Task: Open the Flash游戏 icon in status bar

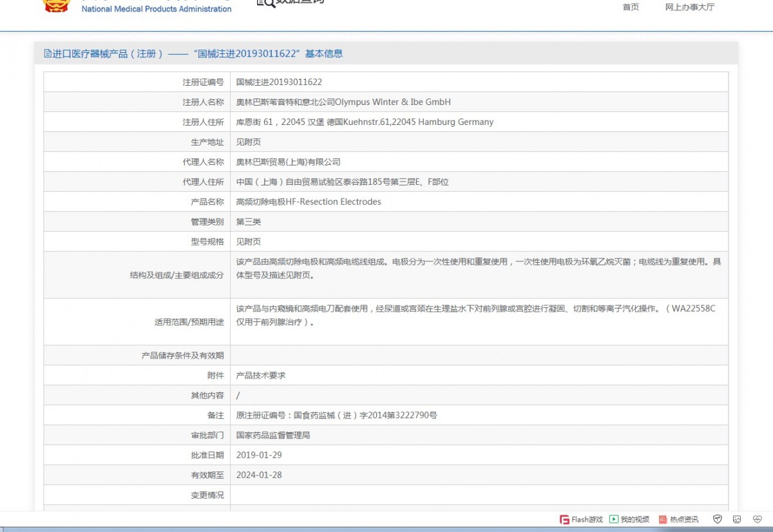Action: click(x=564, y=519)
